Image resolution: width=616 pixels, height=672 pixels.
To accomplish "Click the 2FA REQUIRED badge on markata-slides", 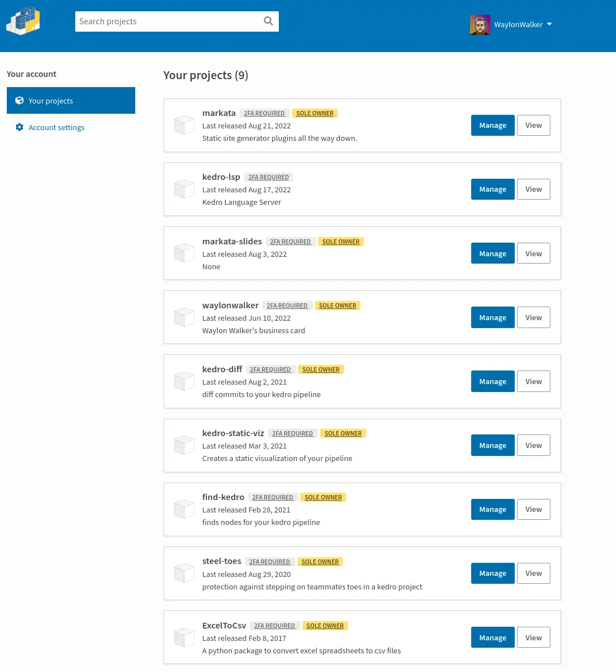I will click(x=290, y=242).
